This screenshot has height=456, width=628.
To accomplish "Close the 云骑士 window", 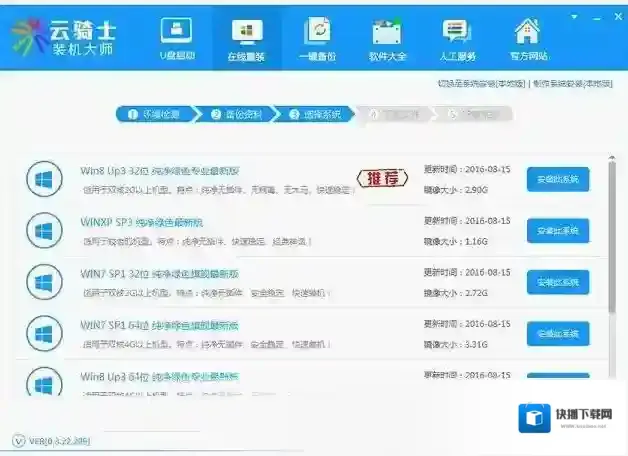I will tap(619, 16).
